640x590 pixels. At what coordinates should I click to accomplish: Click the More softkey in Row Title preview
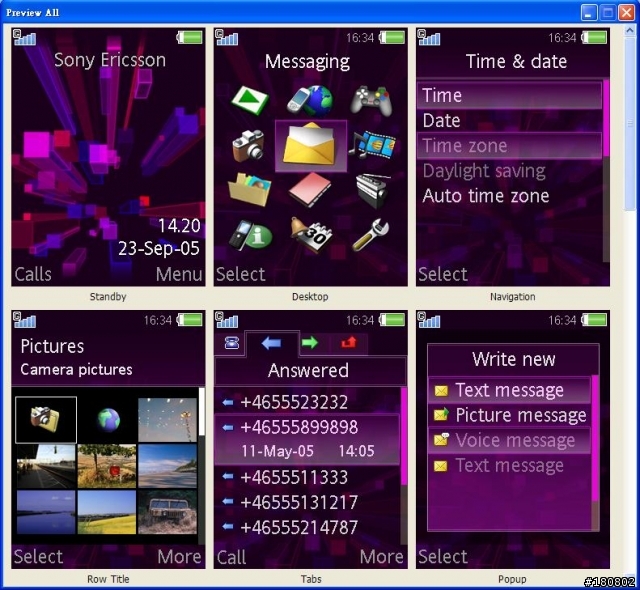pyautogui.click(x=179, y=557)
